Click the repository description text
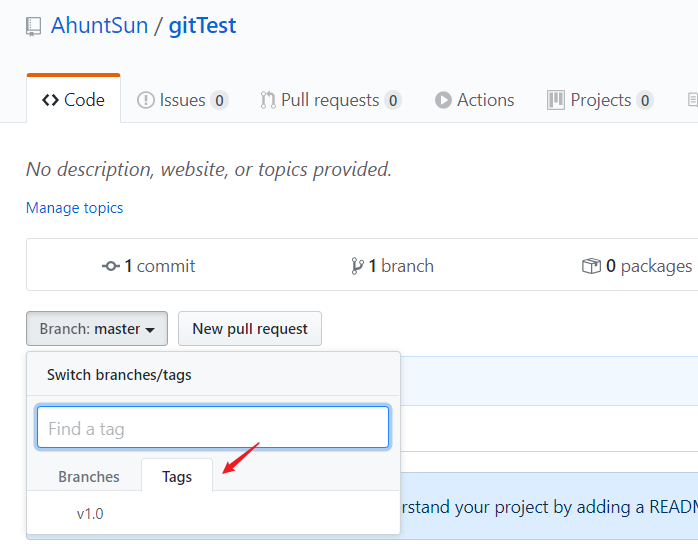Image resolution: width=698 pixels, height=544 pixels. pyautogui.click(x=209, y=169)
